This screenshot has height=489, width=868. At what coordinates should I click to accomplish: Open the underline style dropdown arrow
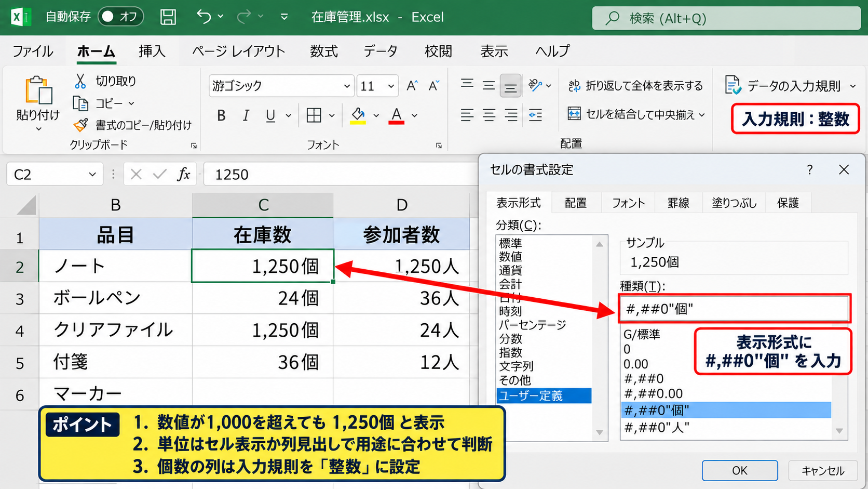point(289,115)
